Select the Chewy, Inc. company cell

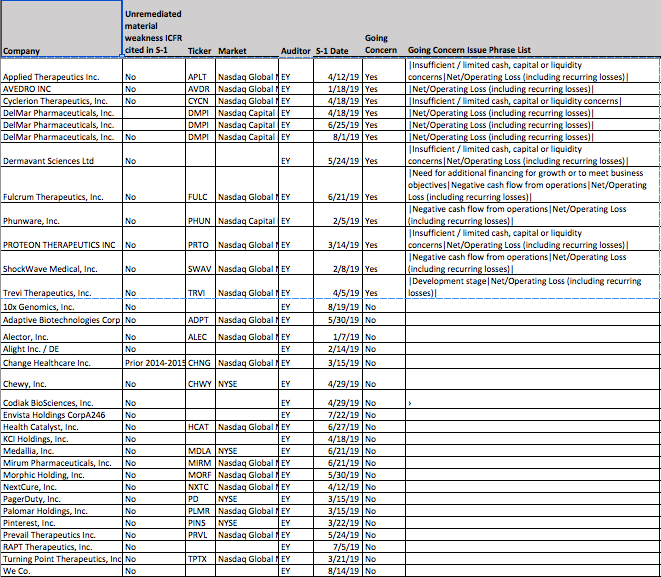click(62, 379)
